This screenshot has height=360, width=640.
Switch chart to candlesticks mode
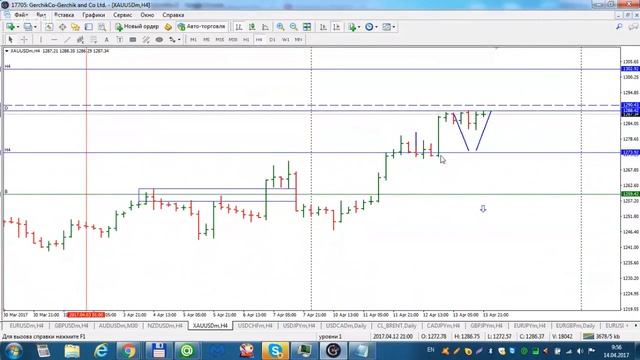pyautogui.click(x=252, y=27)
